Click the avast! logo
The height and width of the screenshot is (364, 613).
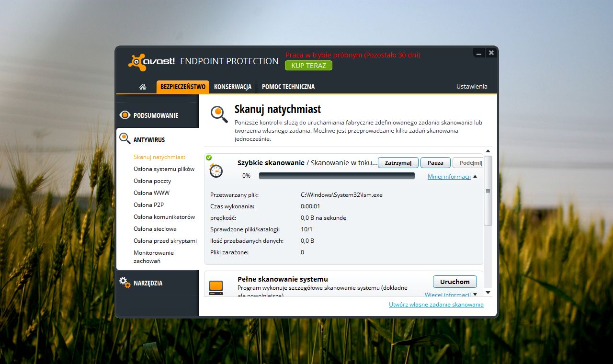click(151, 62)
